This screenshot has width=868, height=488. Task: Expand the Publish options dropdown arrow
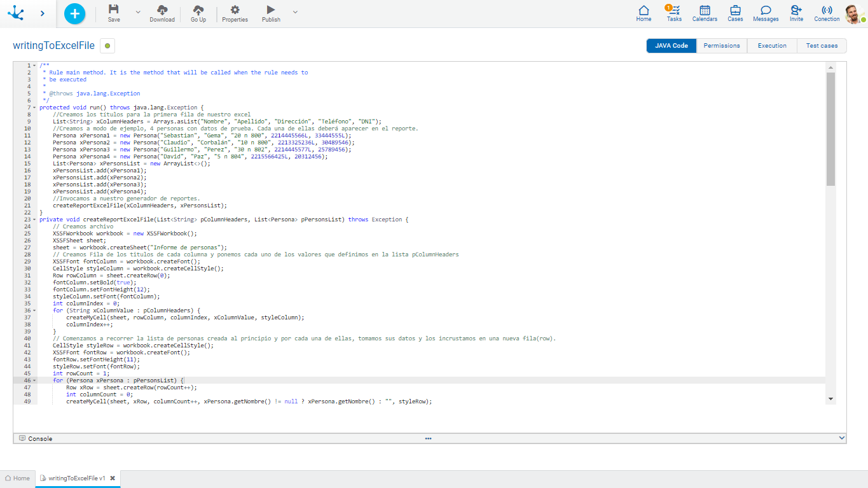pos(295,12)
